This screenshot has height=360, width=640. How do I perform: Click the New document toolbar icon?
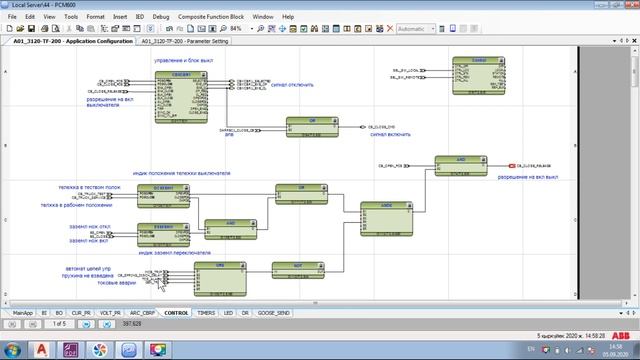(9, 29)
